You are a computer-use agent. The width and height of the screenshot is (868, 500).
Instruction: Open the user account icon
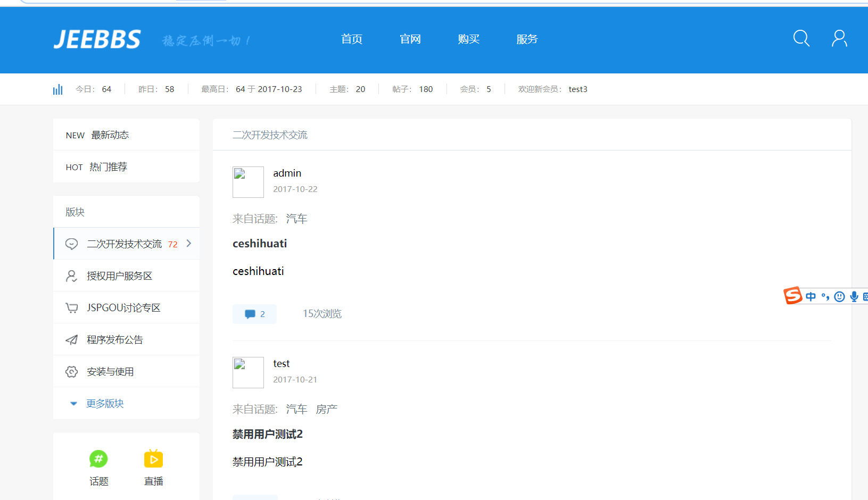click(x=840, y=38)
